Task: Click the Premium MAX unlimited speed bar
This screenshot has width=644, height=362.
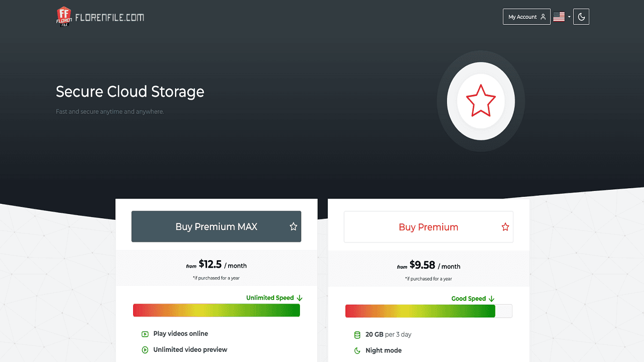Action: coord(216,311)
